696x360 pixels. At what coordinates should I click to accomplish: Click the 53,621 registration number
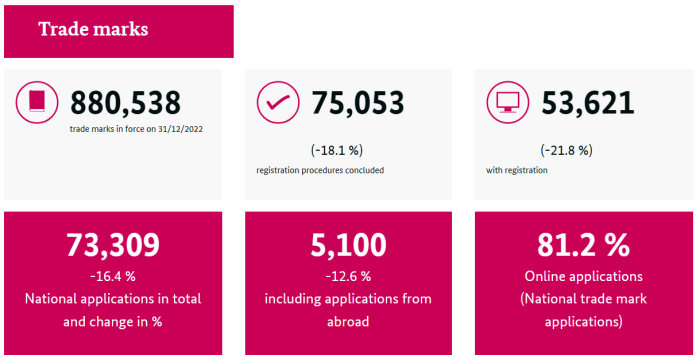(588, 103)
